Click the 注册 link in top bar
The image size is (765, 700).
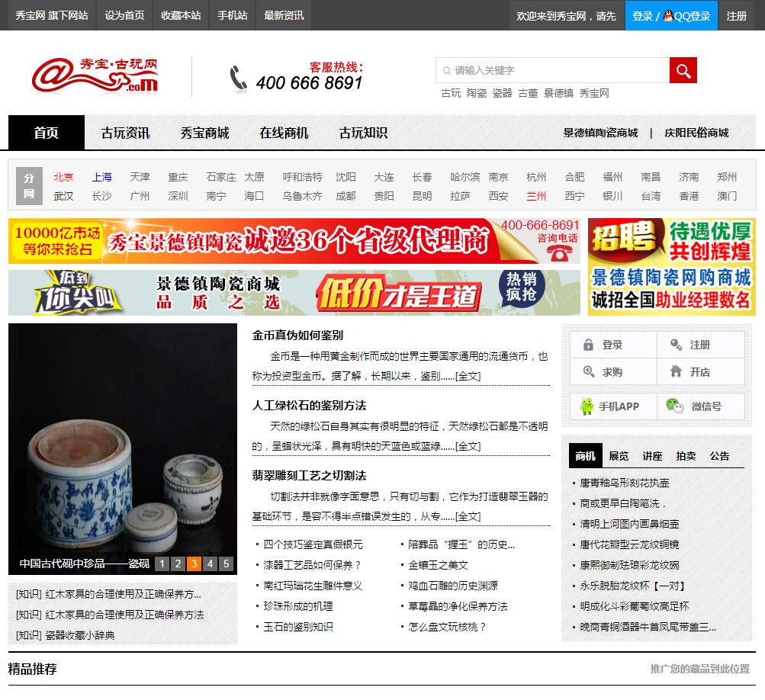(x=736, y=15)
